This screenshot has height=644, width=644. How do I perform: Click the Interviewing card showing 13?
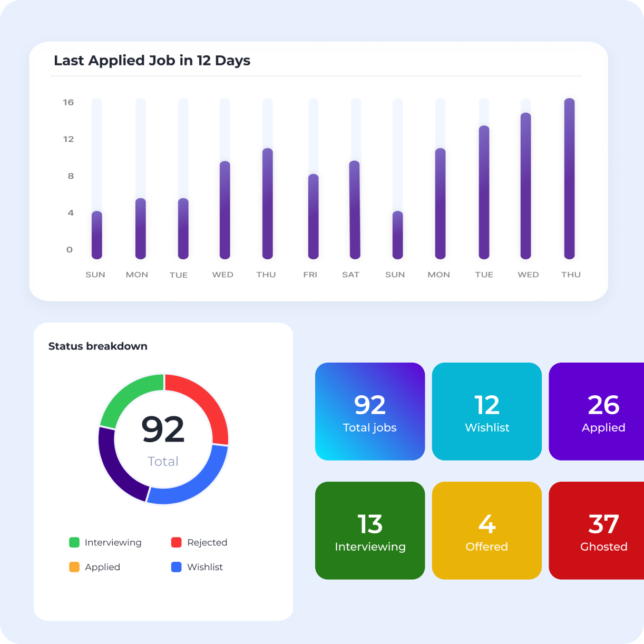click(369, 530)
